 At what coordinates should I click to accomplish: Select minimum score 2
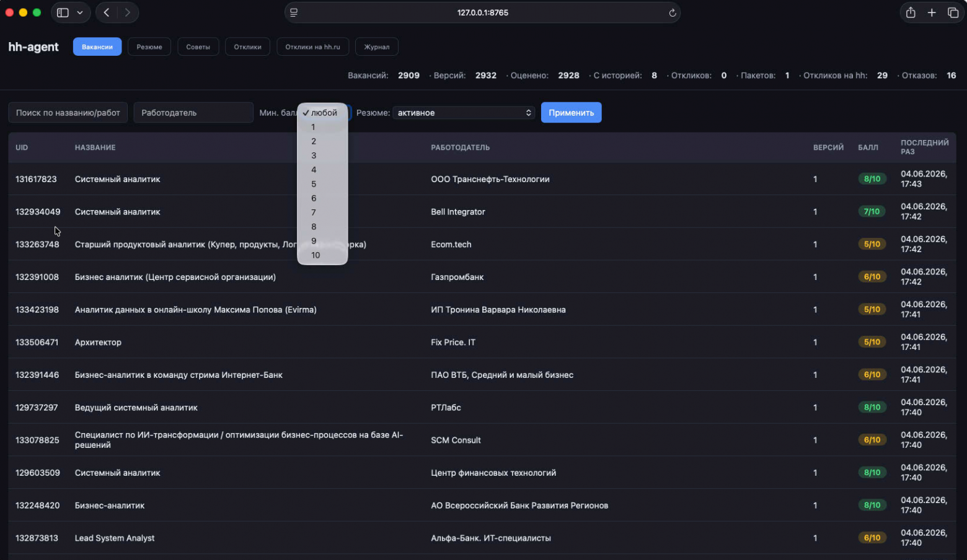(322, 141)
